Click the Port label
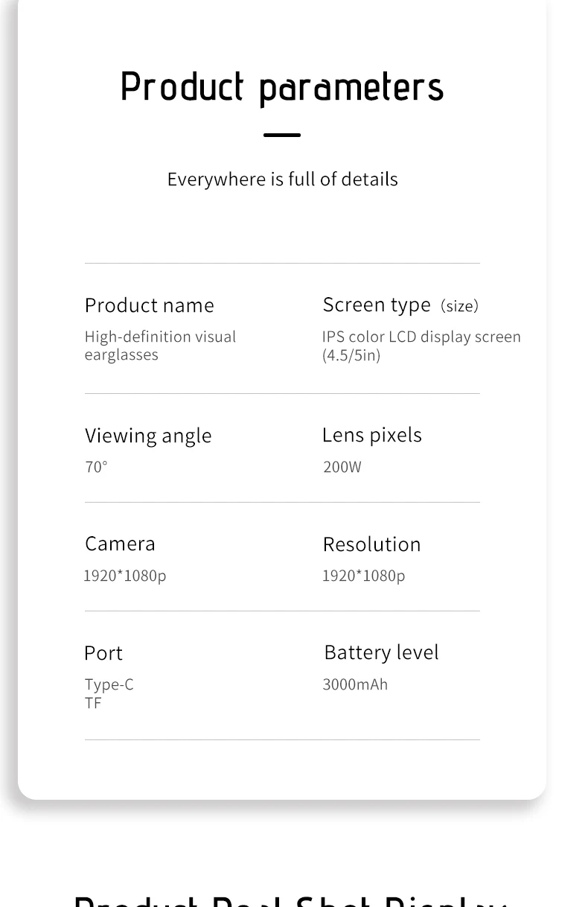588x907 pixels. click(x=103, y=653)
